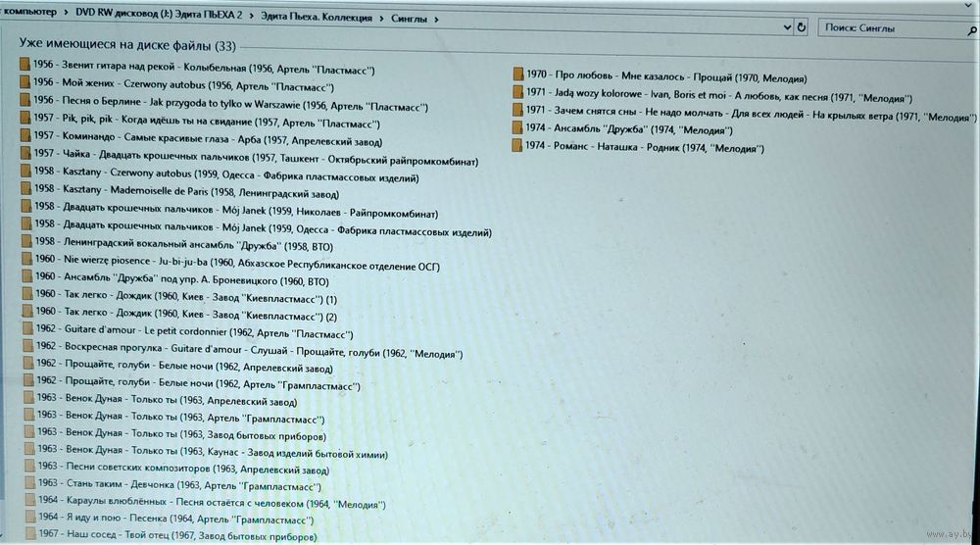Expand chevron after "Эдита Пьеха. Коллекция" breadcrumb
Image resolution: width=980 pixels, height=545 pixels.
tap(381, 18)
